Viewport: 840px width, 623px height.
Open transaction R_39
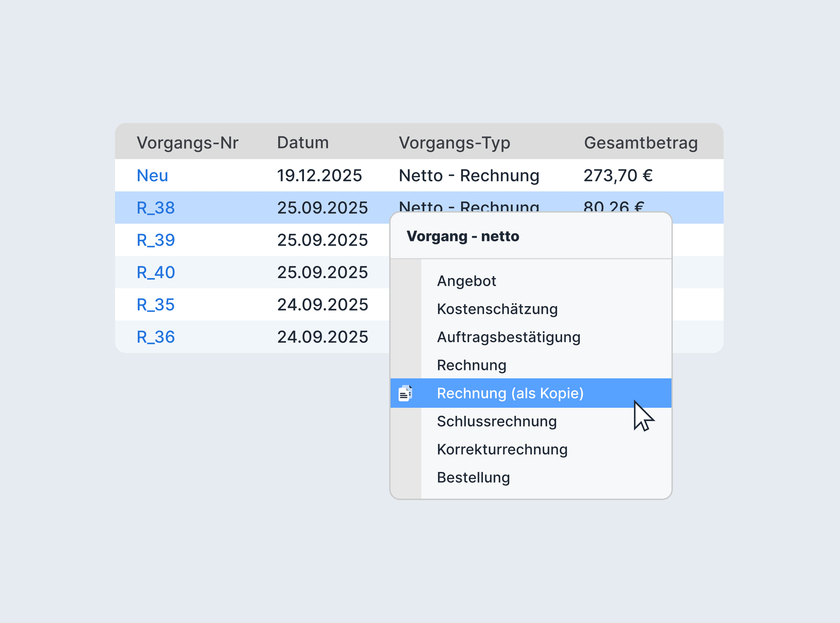point(155,240)
